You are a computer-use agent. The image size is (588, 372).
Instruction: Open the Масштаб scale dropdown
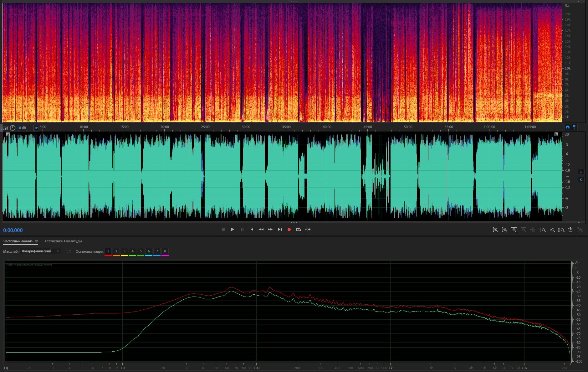[40, 251]
